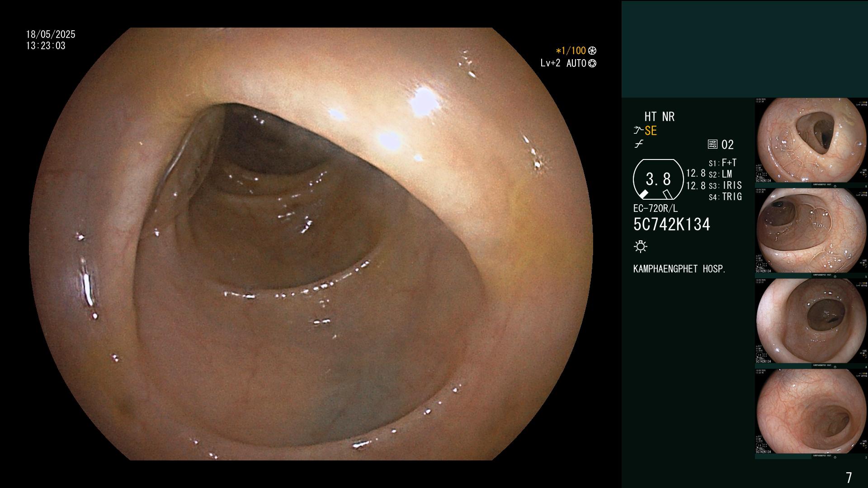Select the second thumbnail showing dark lumen at left

tap(811, 231)
